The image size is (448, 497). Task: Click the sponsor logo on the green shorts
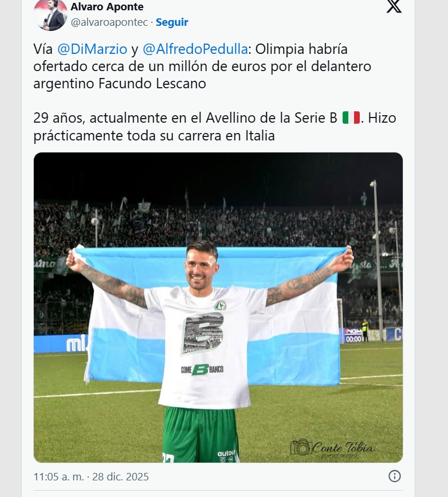click(227, 454)
